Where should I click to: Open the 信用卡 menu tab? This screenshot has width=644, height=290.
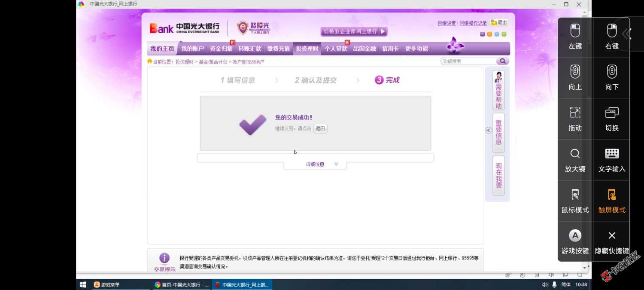[x=389, y=49]
